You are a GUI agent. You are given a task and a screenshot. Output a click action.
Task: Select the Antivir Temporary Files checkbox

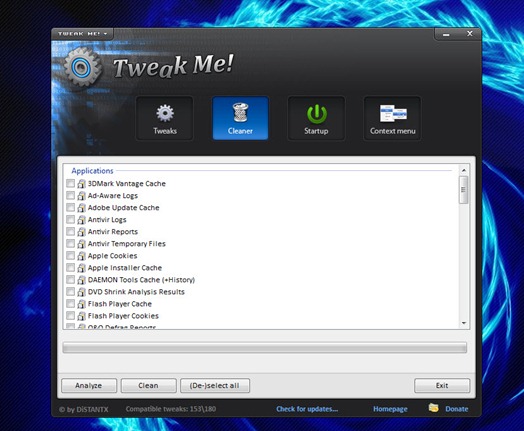tap(71, 244)
